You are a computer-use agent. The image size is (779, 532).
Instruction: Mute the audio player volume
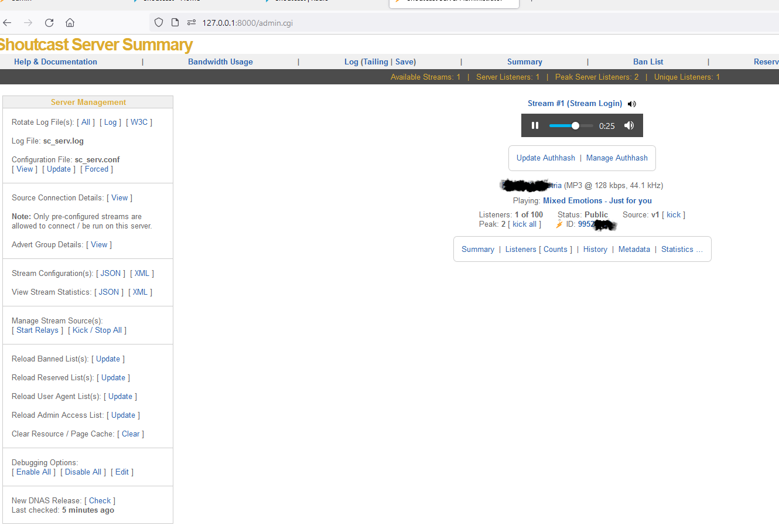(x=629, y=125)
